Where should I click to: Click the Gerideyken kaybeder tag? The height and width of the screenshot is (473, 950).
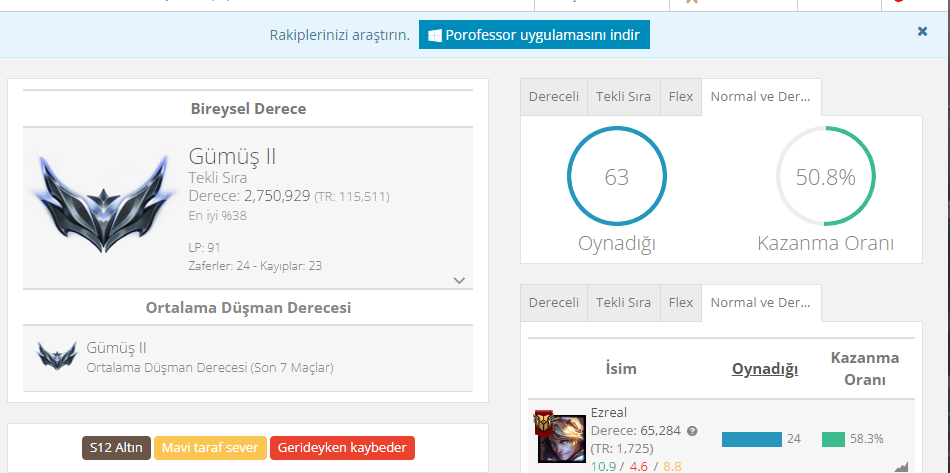pos(342,448)
